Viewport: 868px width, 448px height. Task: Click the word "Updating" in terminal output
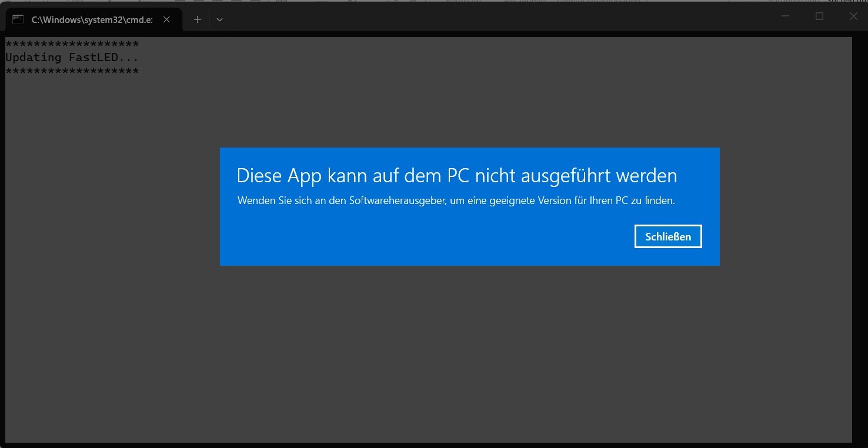33,57
